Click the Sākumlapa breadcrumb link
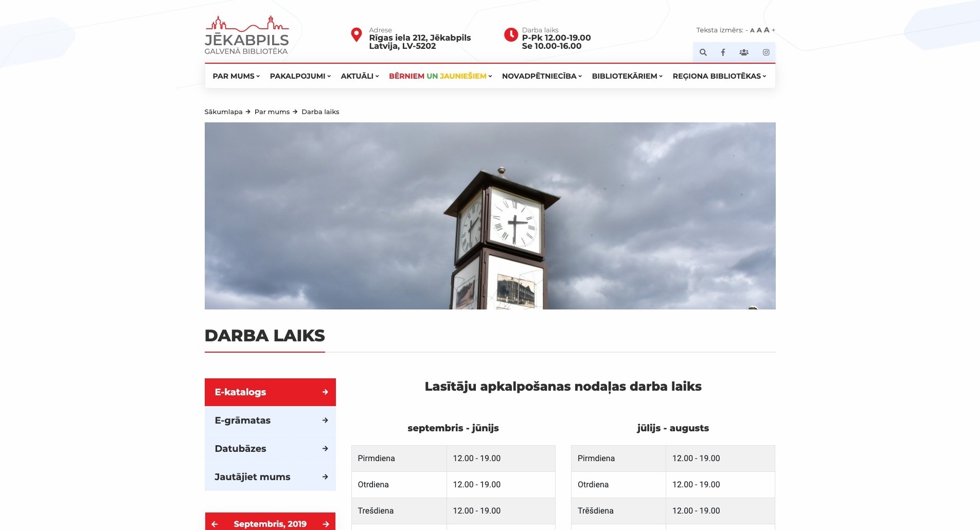 [x=223, y=112]
